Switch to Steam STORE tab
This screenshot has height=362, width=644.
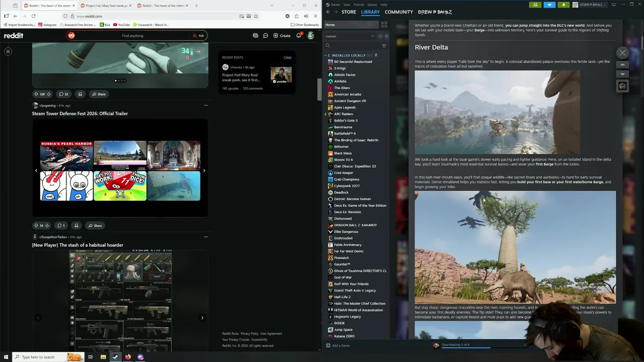click(349, 12)
